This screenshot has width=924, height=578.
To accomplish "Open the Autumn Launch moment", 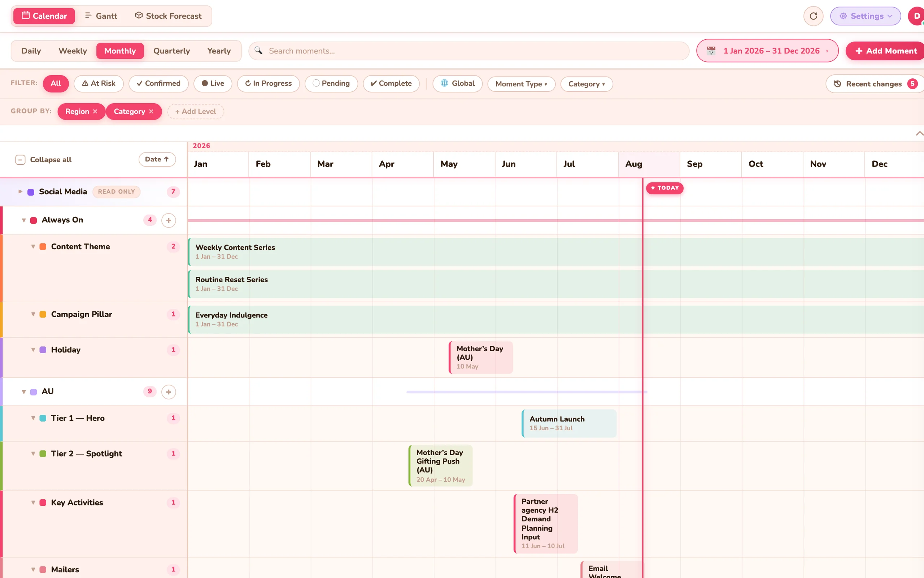I will 569,423.
